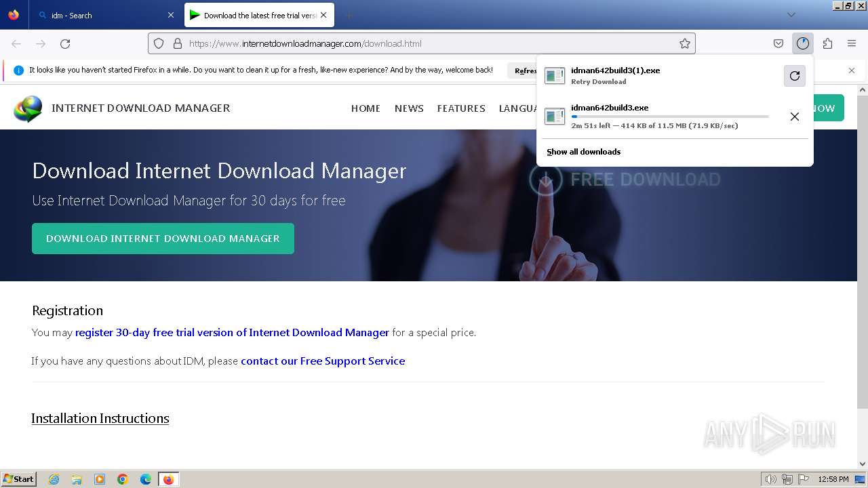Expand the list all tabs chevron
Image resolution: width=868 pixels, height=488 pixels.
(791, 15)
